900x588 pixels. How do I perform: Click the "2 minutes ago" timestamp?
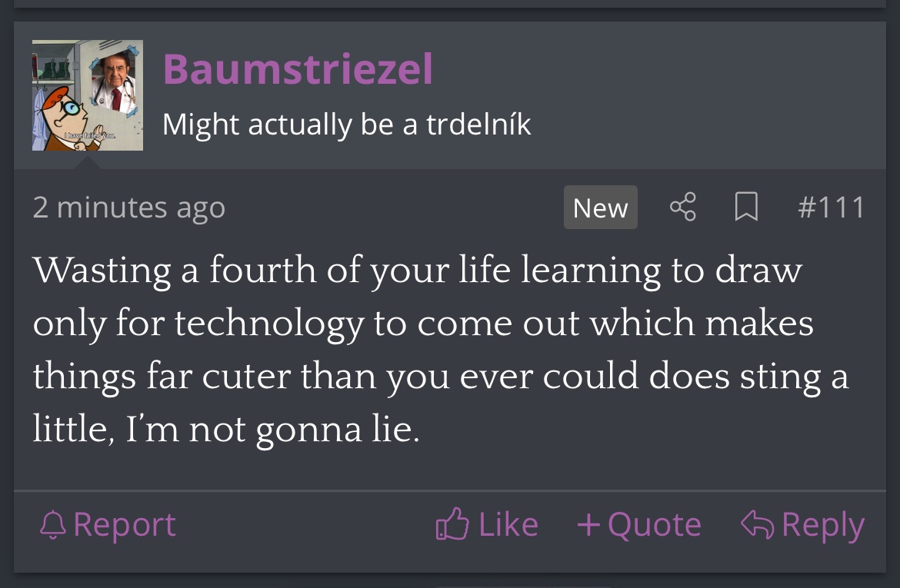(x=128, y=208)
